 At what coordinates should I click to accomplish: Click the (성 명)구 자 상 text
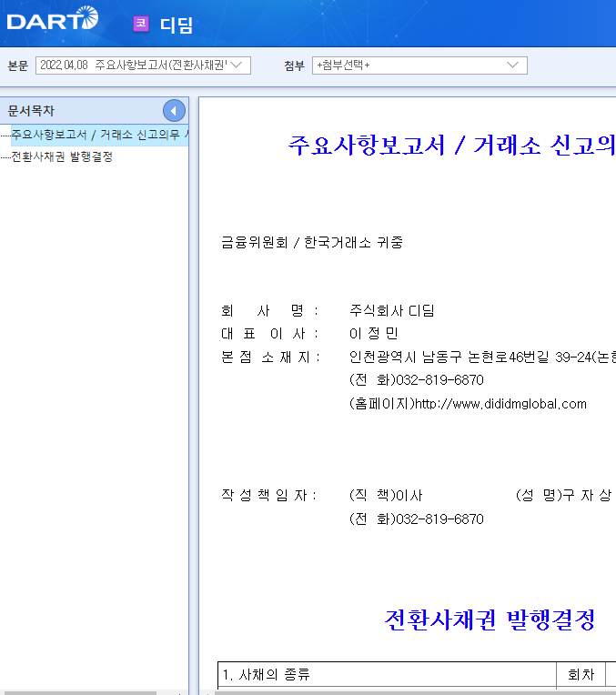click(563, 495)
